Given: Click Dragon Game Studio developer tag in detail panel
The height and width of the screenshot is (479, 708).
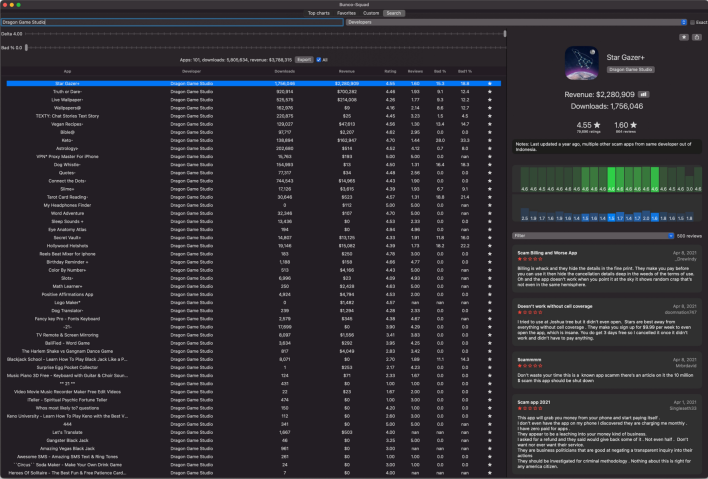Looking at the screenshot, I should pyautogui.click(x=630, y=70).
